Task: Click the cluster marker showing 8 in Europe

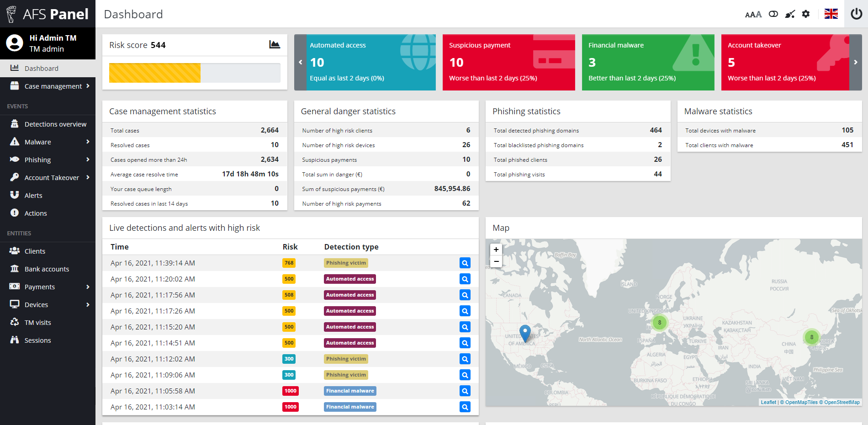Action: [659, 323]
